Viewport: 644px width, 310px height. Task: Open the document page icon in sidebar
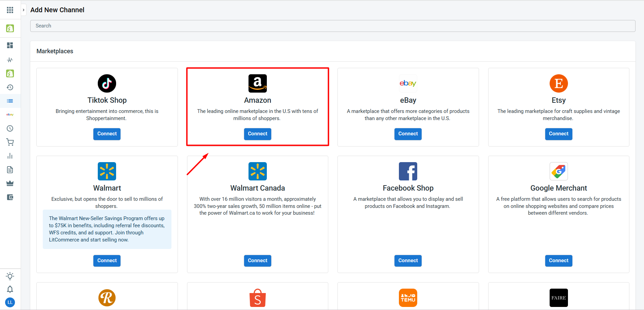pos(10,170)
